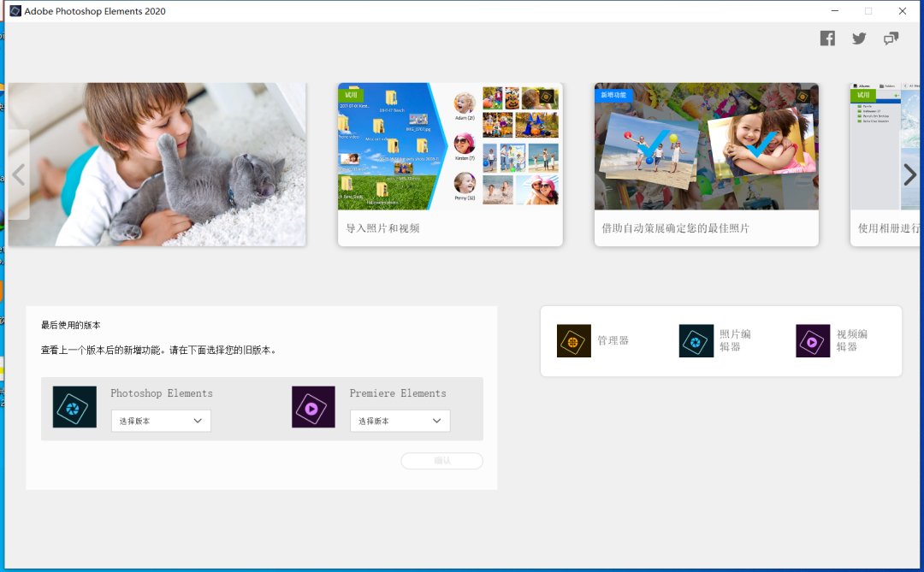This screenshot has height=572, width=924.
Task: Launch the Organizer (管理器) icon
Action: click(573, 340)
